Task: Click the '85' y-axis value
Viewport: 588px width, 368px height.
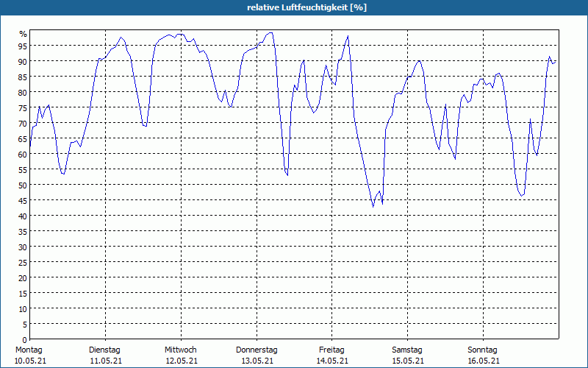Action: [x=23, y=77]
